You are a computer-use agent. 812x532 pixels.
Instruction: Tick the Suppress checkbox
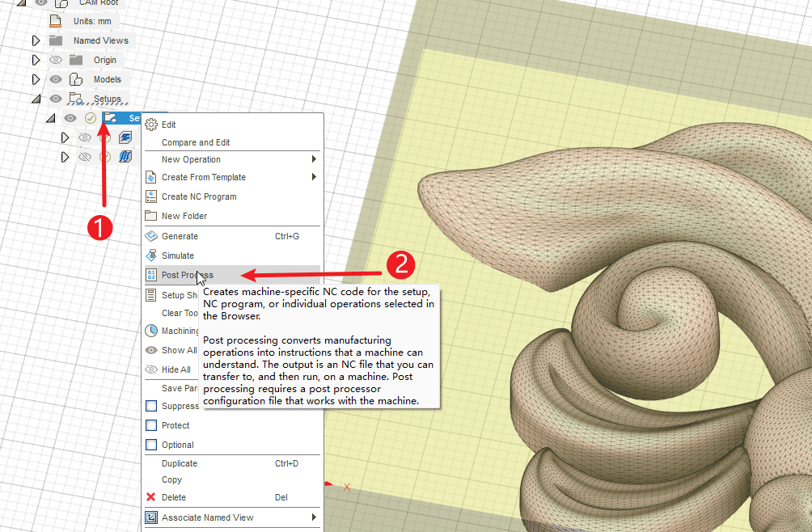coord(151,406)
